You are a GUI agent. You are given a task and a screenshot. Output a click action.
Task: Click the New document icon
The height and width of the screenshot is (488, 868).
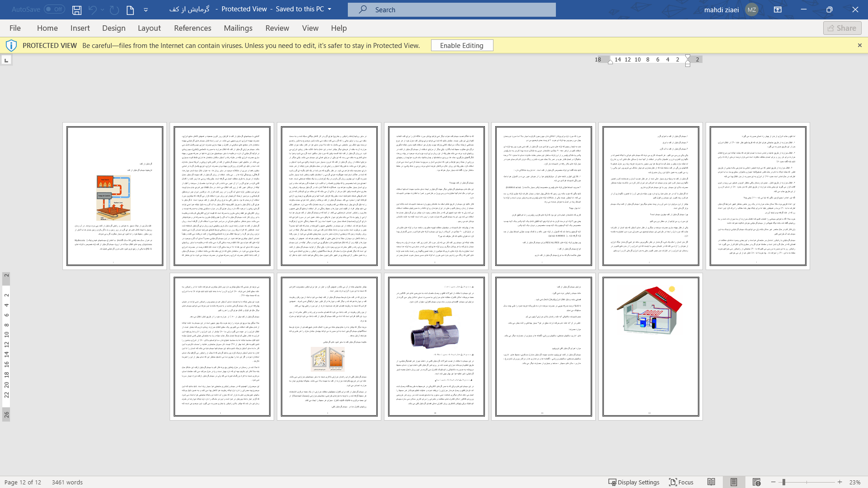tap(130, 9)
